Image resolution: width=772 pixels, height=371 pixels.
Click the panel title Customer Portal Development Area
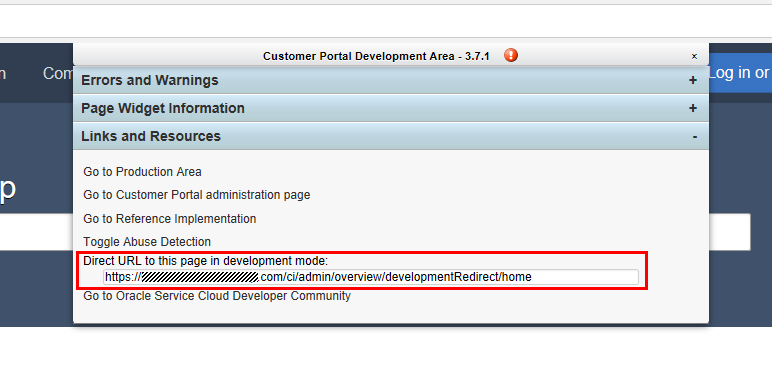(x=376, y=56)
